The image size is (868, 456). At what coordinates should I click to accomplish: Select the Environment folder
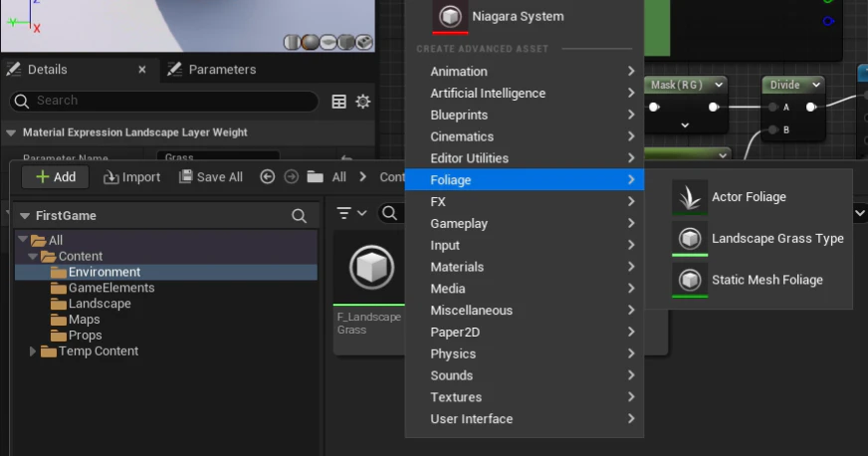tap(166, 272)
